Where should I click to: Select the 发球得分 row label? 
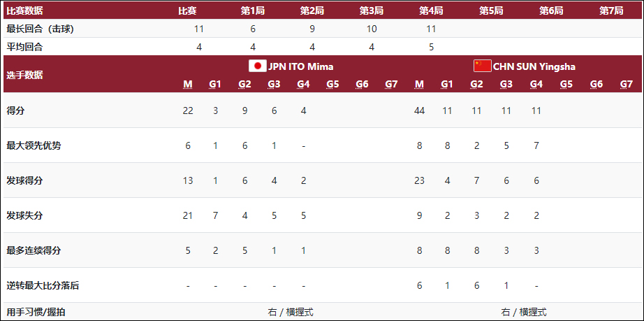[24, 180]
